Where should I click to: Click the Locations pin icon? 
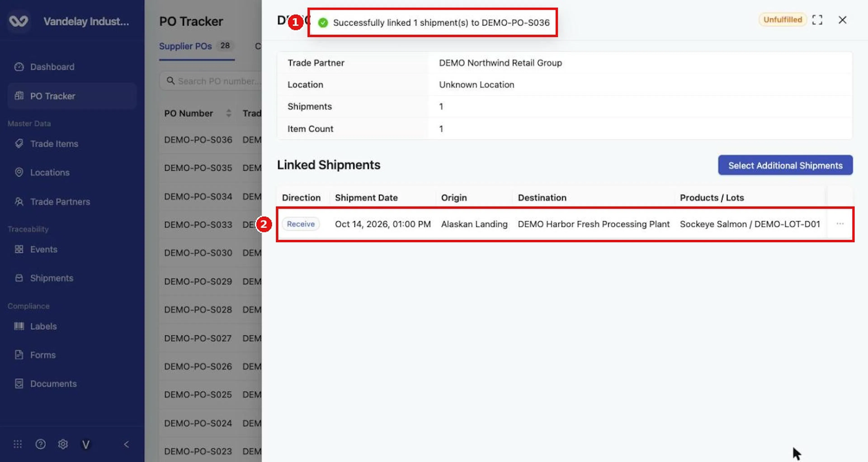[19, 172]
